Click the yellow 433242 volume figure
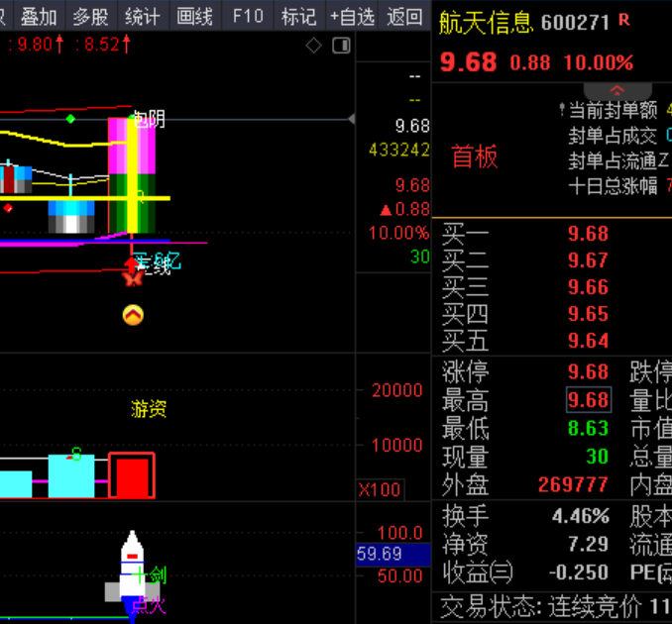This screenshot has height=624, width=672. click(399, 150)
